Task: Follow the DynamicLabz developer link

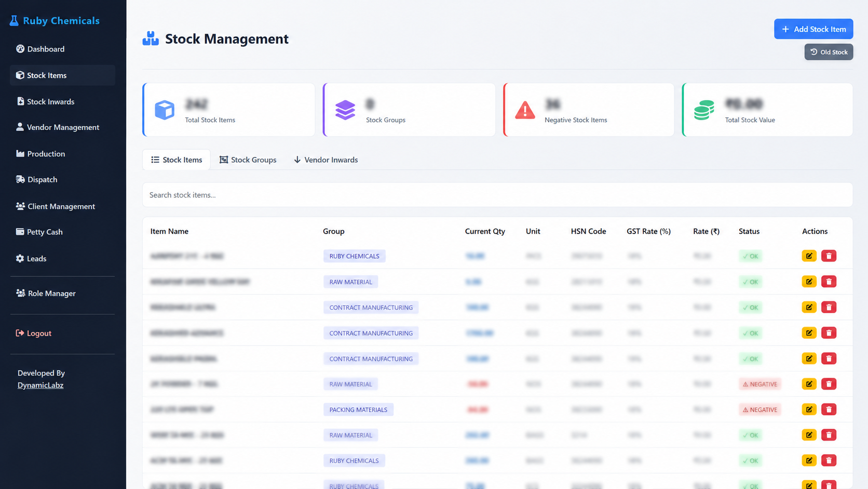Action: (x=40, y=385)
